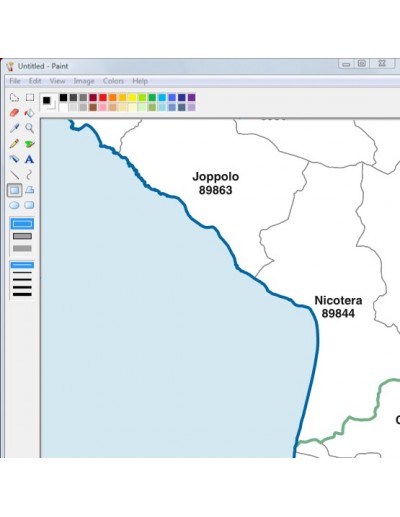
Task: Minimize the Paint window
Action: 346,63
